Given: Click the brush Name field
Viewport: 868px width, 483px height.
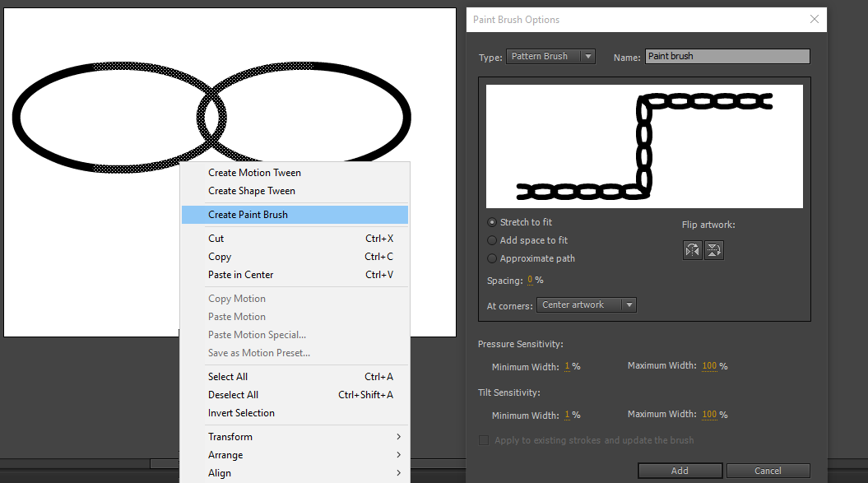Looking at the screenshot, I should (x=726, y=56).
